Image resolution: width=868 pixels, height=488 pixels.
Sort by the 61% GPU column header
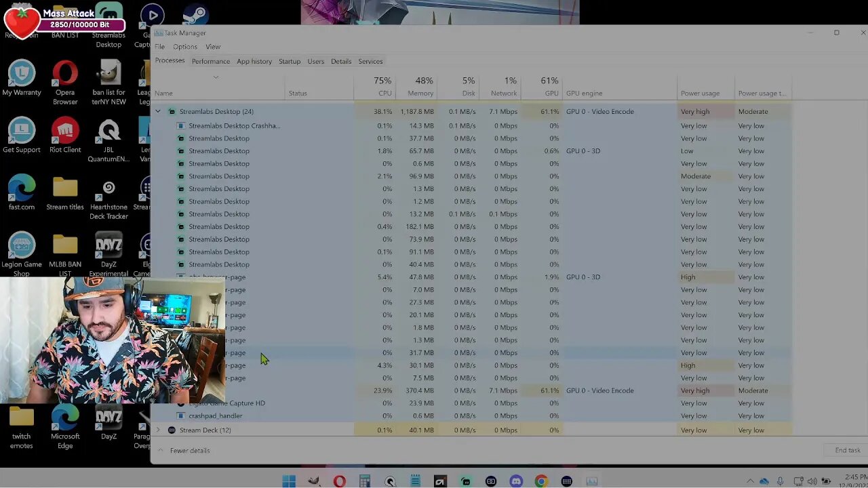[541, 86]
